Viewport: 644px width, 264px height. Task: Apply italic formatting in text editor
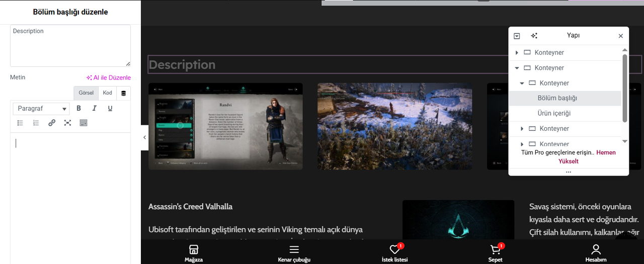[x=94, y=108]
